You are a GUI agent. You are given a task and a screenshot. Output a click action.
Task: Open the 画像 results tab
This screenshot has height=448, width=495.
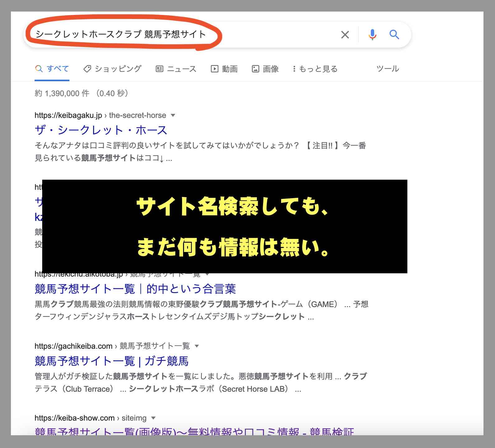pyautogui.click(x=265, y=69)
